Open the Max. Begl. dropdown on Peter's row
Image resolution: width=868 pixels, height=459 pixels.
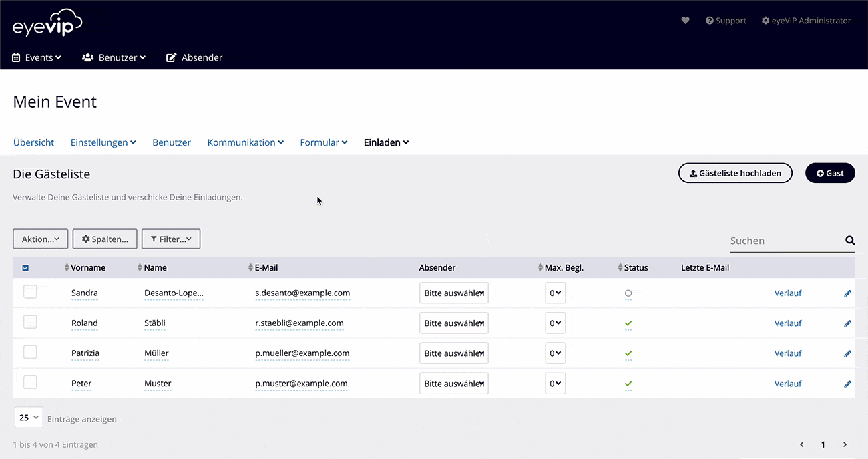[555, 384]
